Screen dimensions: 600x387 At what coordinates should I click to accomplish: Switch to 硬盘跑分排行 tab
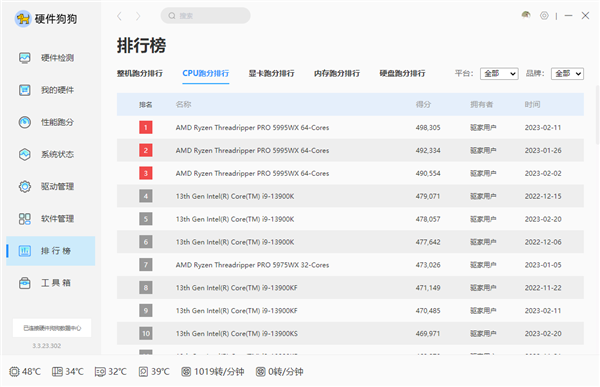[x=402, y=73]
